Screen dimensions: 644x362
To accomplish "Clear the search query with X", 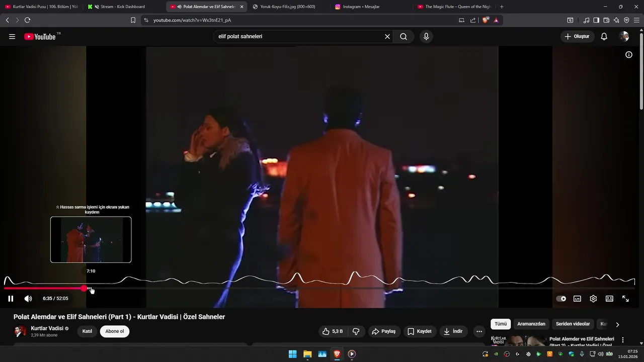I will point(387,37).
